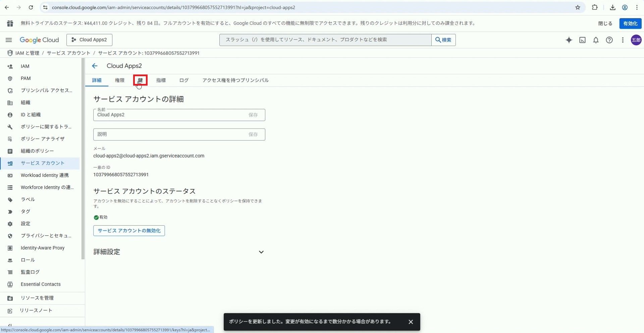Screen dimensions: 644x333
Task: Expand the 詳細設定 section chevron
Action: click(x=261, y=252)
